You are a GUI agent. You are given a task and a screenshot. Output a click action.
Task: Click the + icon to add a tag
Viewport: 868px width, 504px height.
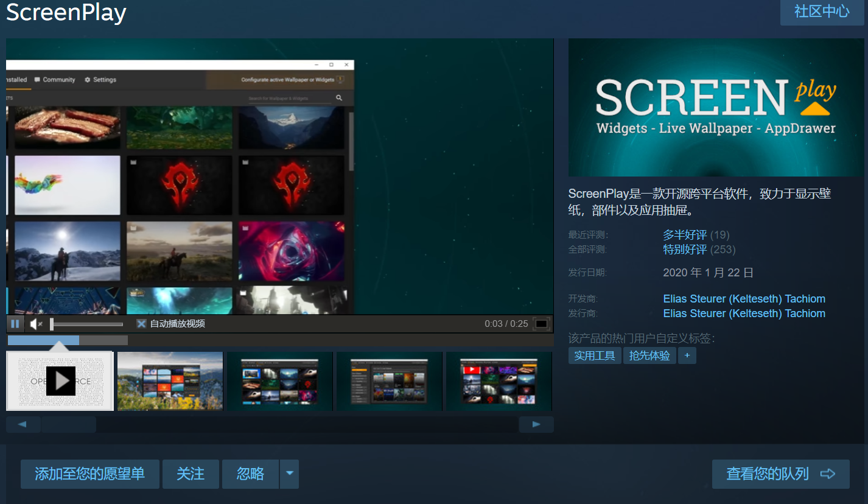687,355
